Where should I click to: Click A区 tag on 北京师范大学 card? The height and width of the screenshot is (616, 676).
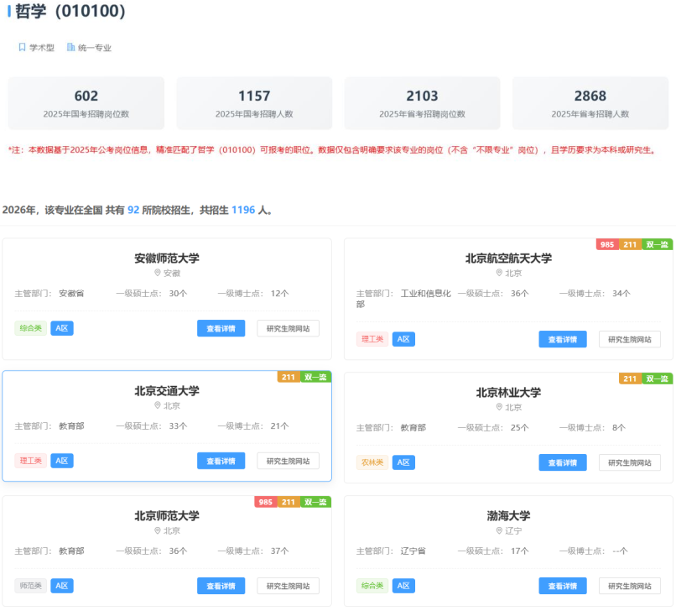62,586
